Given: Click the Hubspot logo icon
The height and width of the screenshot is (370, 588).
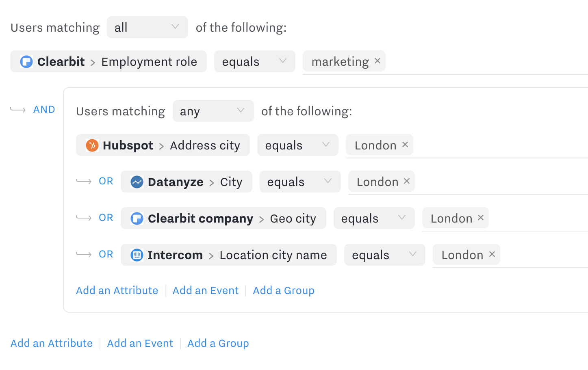Looking at the screenshot, I should point(92,145).
